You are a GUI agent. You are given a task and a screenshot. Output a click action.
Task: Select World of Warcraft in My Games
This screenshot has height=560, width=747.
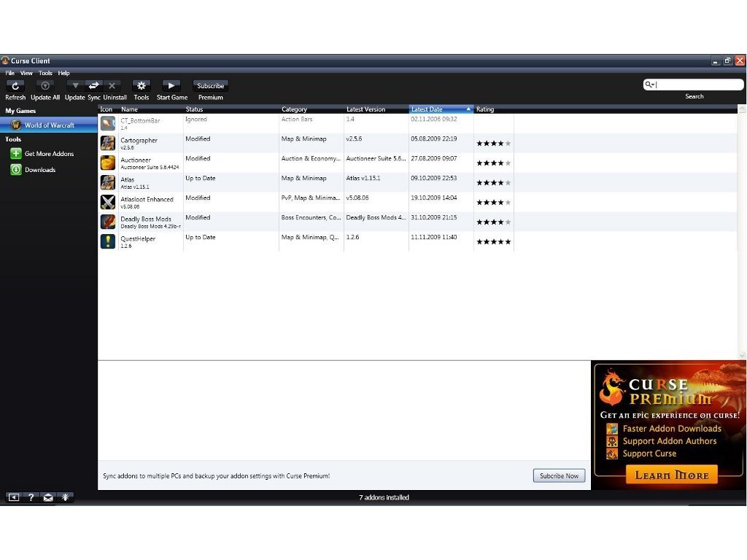49,125
